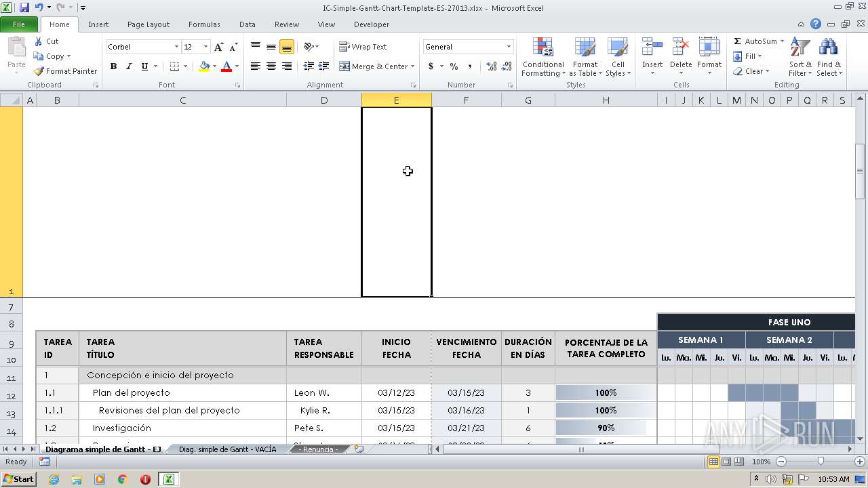This screenshot has height=488, width=868.
Task: Apply Comma Style format
Action: (x=469, y=66)
